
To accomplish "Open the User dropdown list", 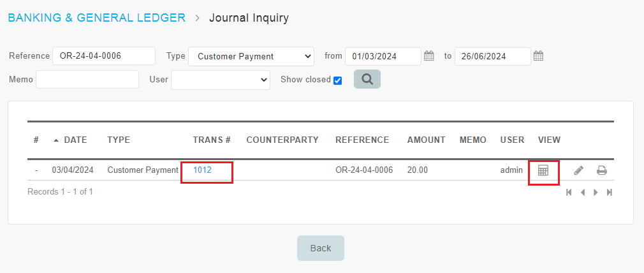I will [x=221, y=80].
